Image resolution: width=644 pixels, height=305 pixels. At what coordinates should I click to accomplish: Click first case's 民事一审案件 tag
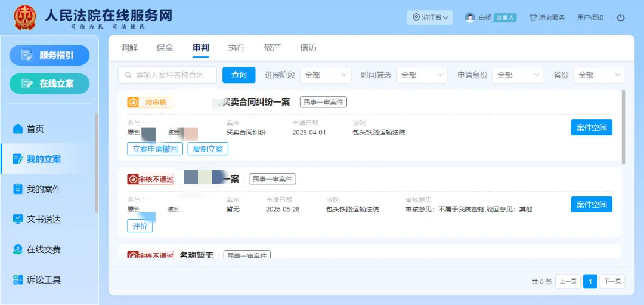point(323,102)
